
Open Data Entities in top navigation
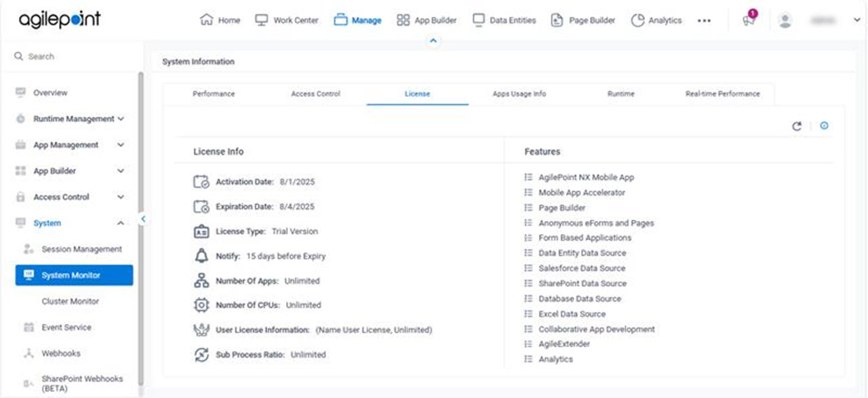[504, 20]
